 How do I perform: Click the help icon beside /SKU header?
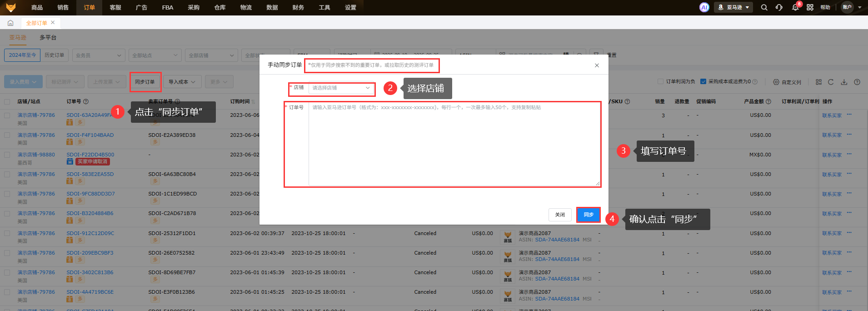tap(627, 101)
